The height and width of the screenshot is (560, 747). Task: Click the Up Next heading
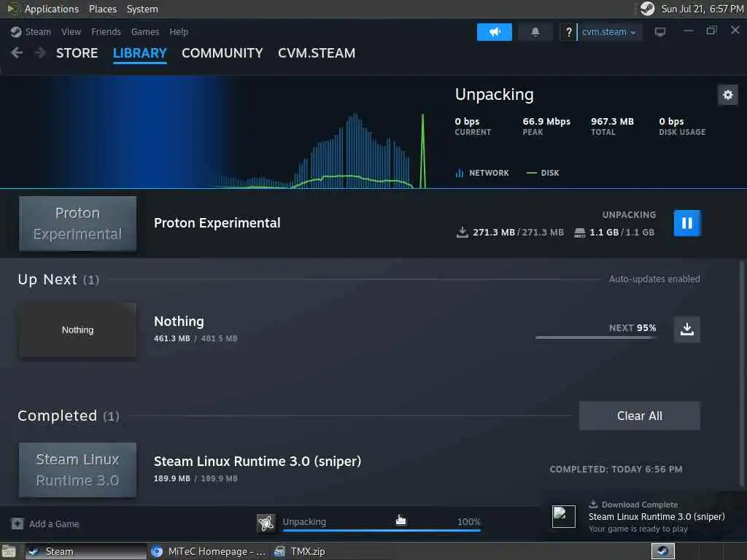58,279
